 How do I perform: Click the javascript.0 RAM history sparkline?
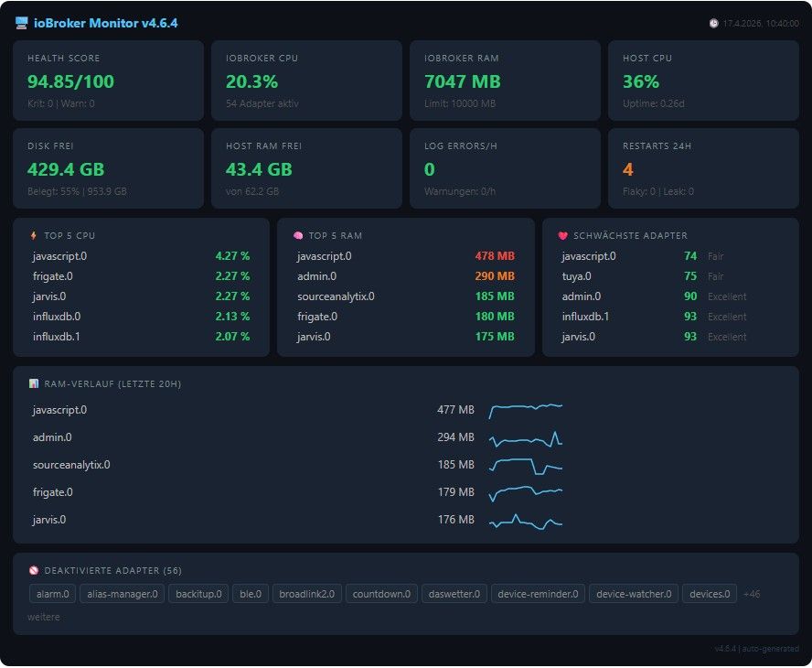pos(526,409)
